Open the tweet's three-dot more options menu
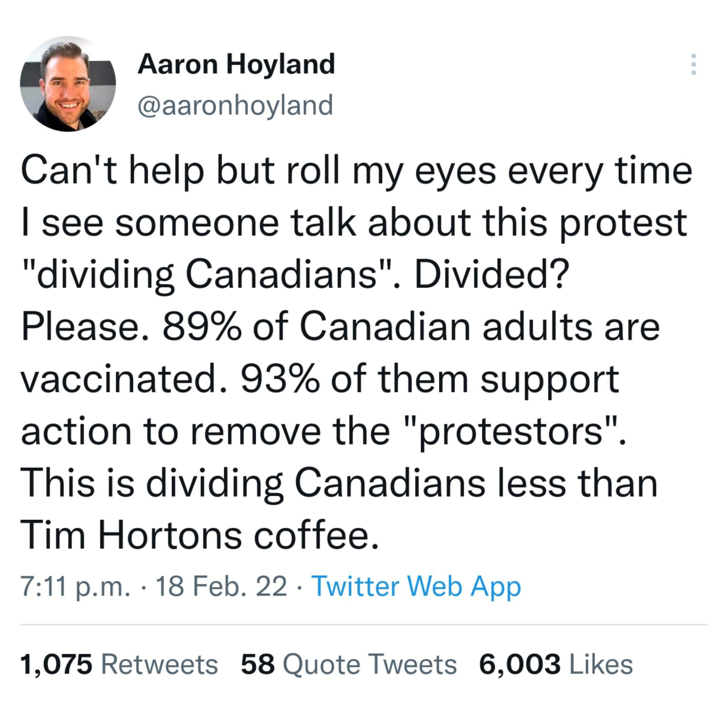The width and height of the screenshot is (728, 728). coord(693,65)
